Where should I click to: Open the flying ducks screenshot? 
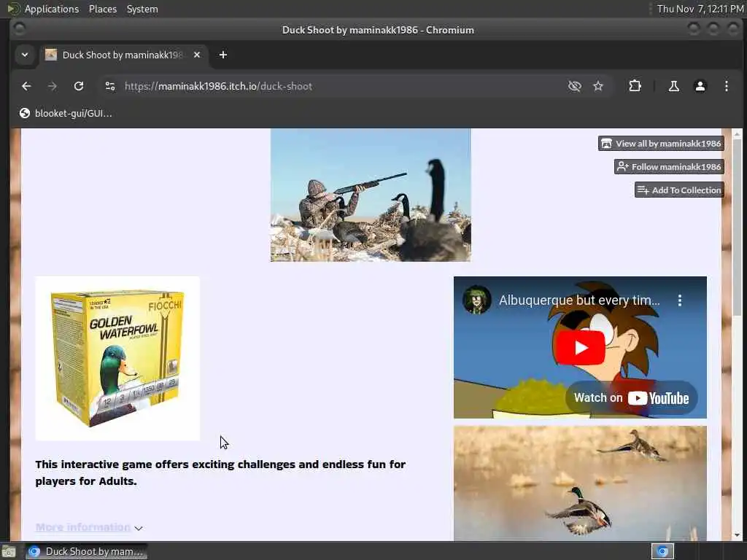tap(580, 483)
